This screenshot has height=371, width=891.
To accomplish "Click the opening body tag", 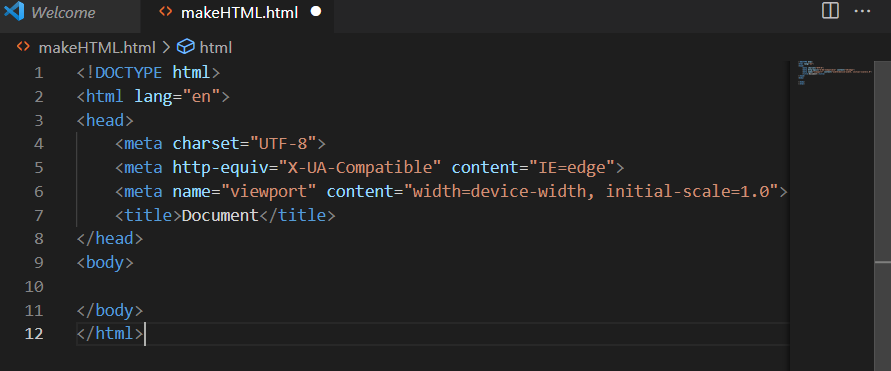I will (x=105, y=262).
